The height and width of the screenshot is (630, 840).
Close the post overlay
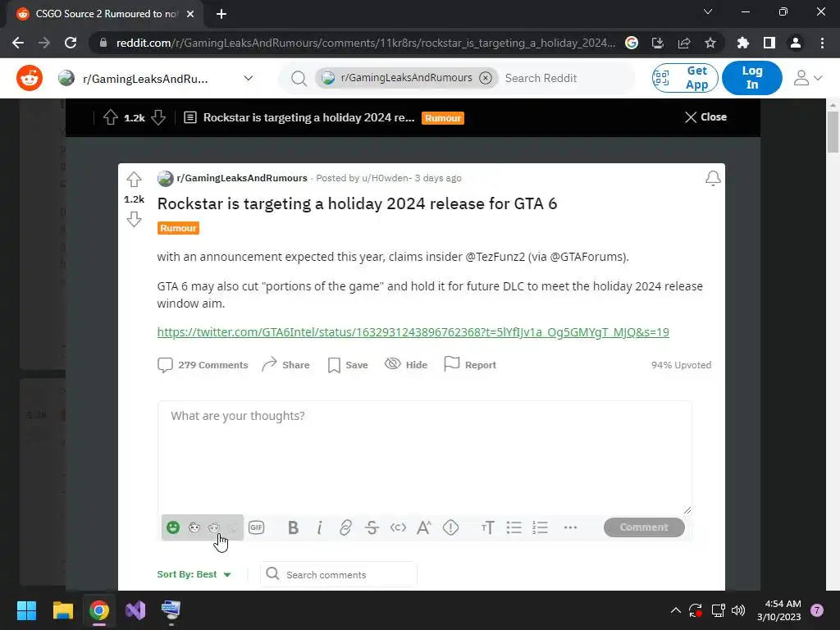(705, 117)
